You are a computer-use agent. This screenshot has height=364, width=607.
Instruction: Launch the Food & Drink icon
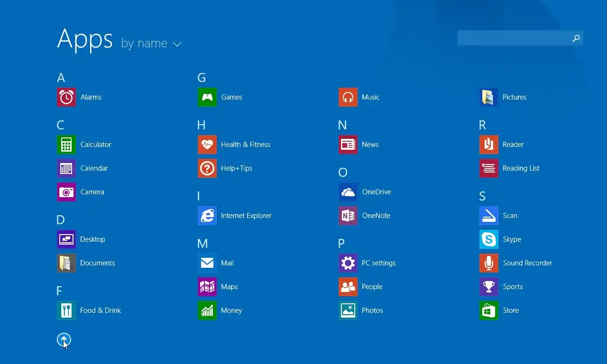click(x=66, y=310)
